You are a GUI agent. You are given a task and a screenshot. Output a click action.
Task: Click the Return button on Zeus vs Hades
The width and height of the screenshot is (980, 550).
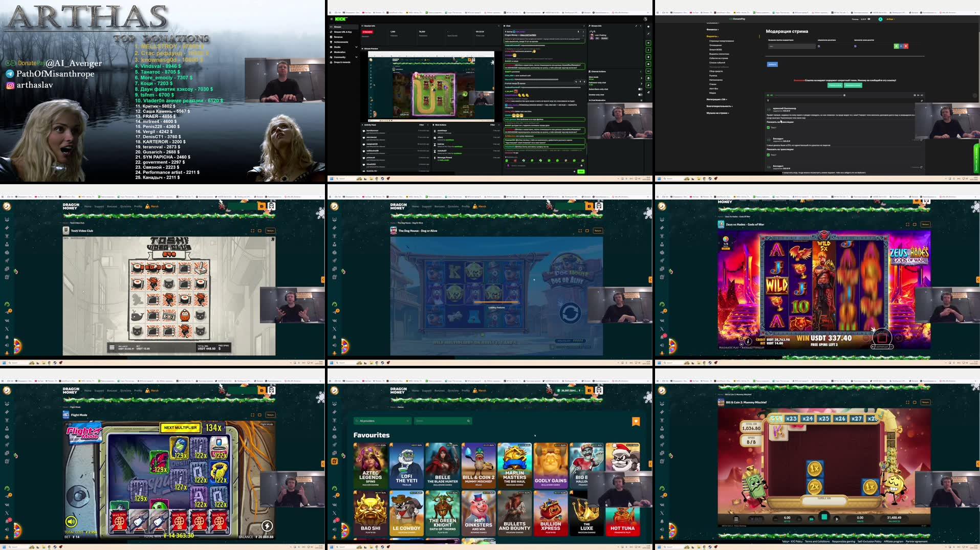925,224
